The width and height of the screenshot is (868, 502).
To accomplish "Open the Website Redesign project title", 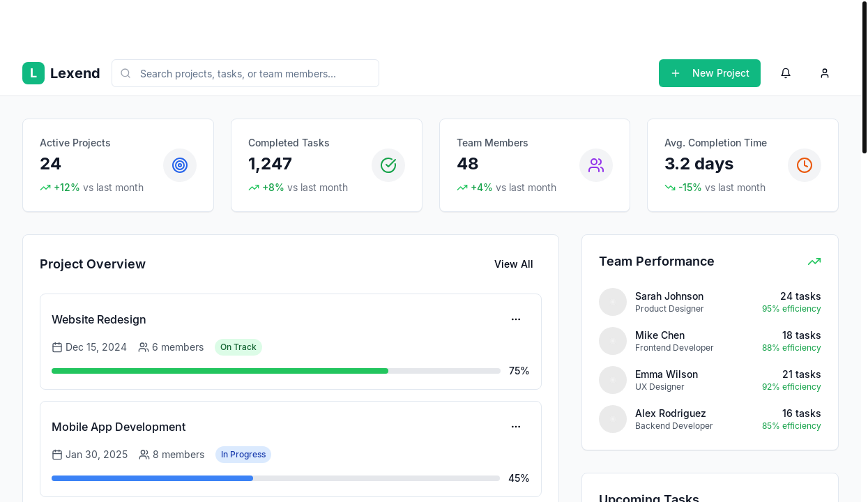I will click(99, 319).
